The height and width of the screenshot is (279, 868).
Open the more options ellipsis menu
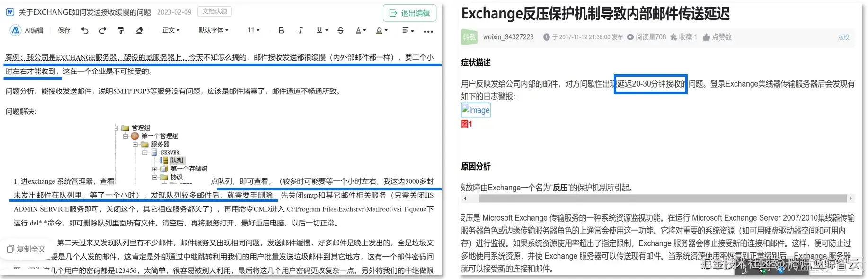pyautogui.click(x=428, y=31)
